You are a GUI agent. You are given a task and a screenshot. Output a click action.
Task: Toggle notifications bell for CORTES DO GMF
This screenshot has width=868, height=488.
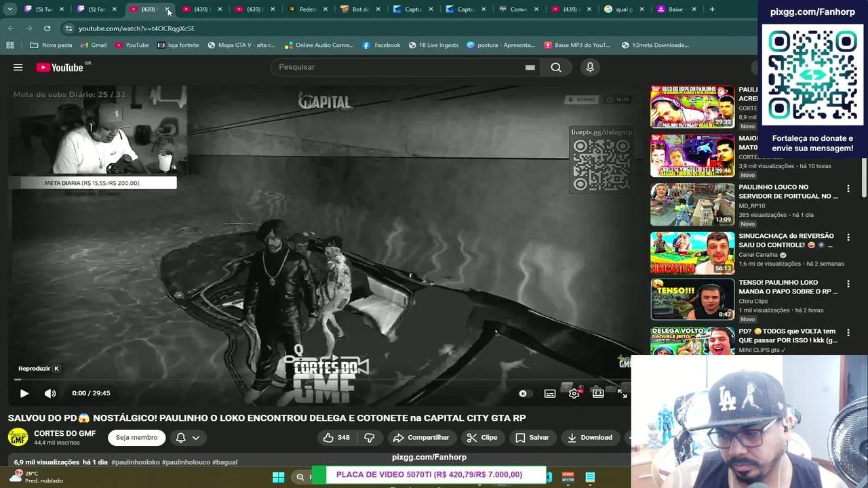[x=180, y=437]
